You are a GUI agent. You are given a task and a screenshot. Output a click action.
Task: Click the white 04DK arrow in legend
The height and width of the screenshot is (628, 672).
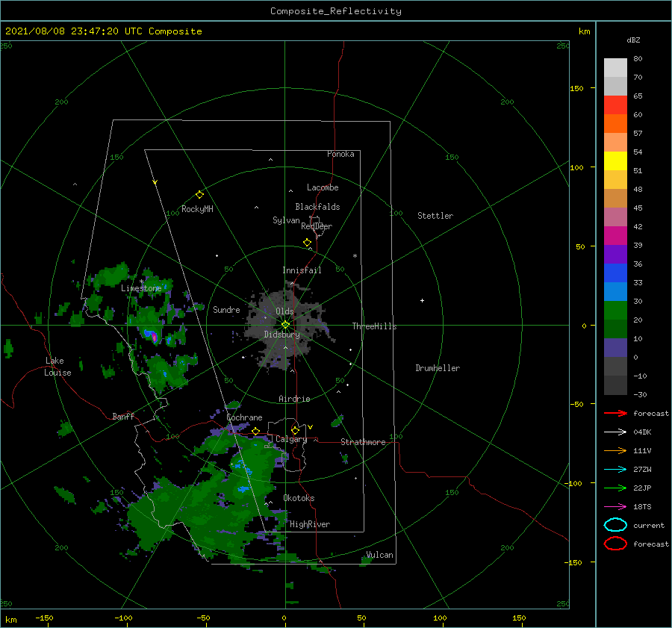tap(615, 432)
